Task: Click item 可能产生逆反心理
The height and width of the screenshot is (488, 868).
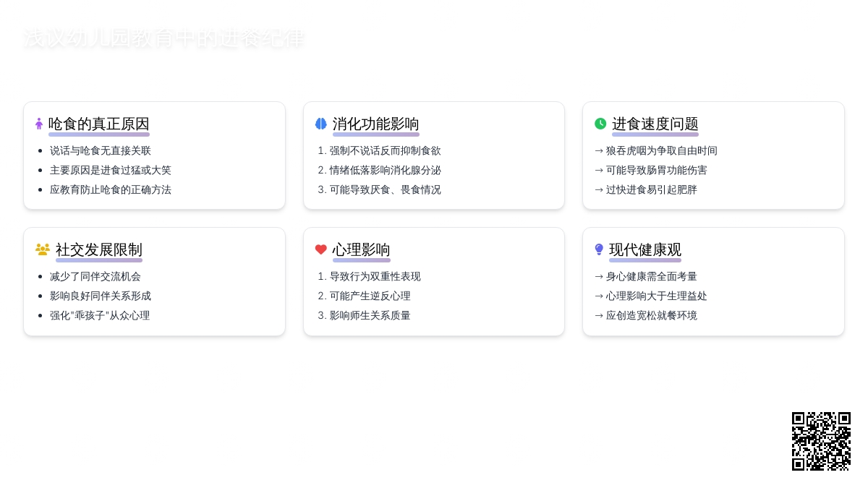Action: coord(370,296)
